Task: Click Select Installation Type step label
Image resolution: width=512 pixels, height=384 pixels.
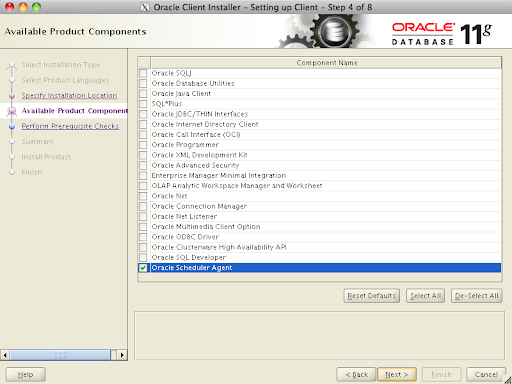Action: tap(61, 65)
